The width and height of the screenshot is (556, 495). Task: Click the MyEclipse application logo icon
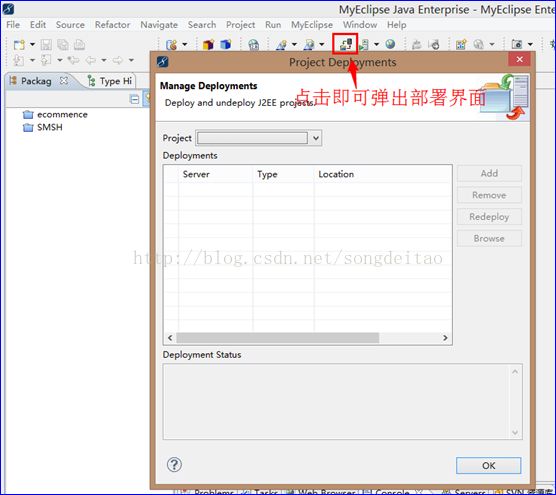click(x=8, y=9)
